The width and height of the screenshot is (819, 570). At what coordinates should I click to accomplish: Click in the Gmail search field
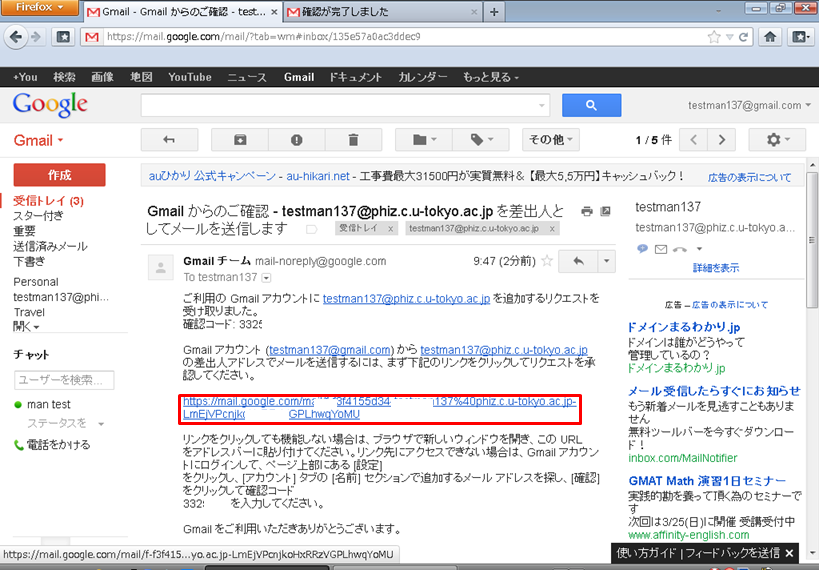tap(340, 105)
